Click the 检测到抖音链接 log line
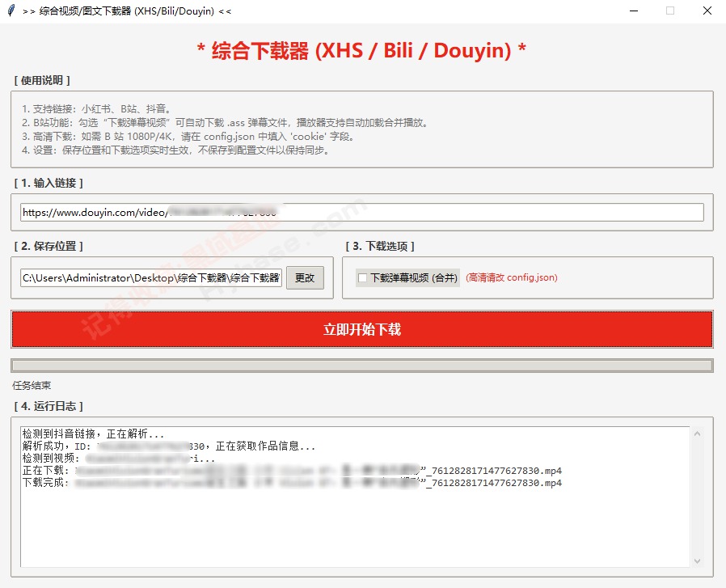726x588 pixels. point(93,434)
